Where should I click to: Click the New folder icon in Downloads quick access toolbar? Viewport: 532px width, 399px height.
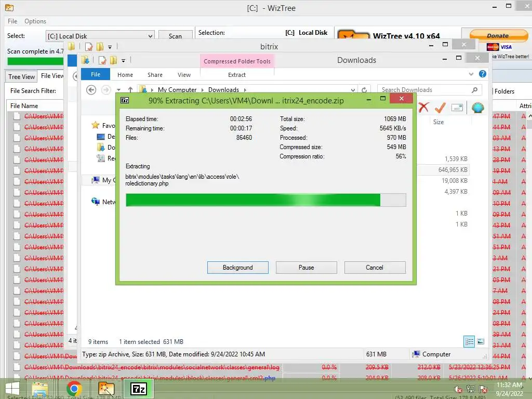(x=113, y=60)
